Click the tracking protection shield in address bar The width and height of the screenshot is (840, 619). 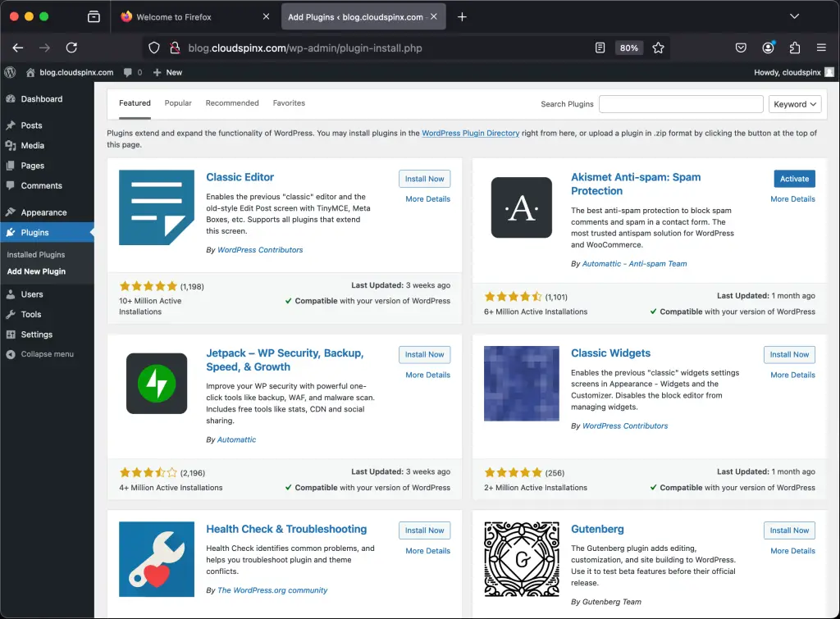pyautogui.click(x=154, y=48)
